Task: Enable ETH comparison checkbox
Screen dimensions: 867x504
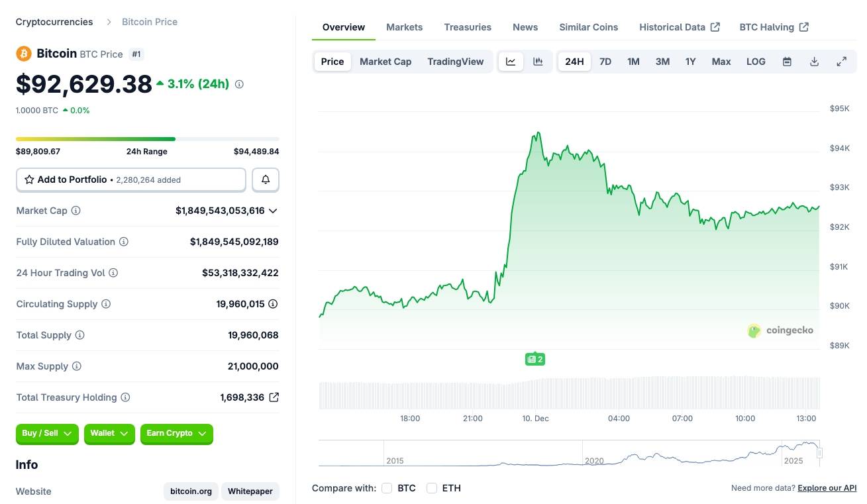Action: point(432,488)
